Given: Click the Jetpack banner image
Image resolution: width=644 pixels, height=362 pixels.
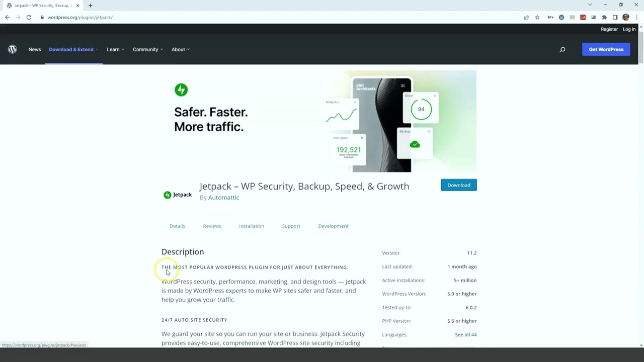Looking at the screenshot, I should click(319, 121).
